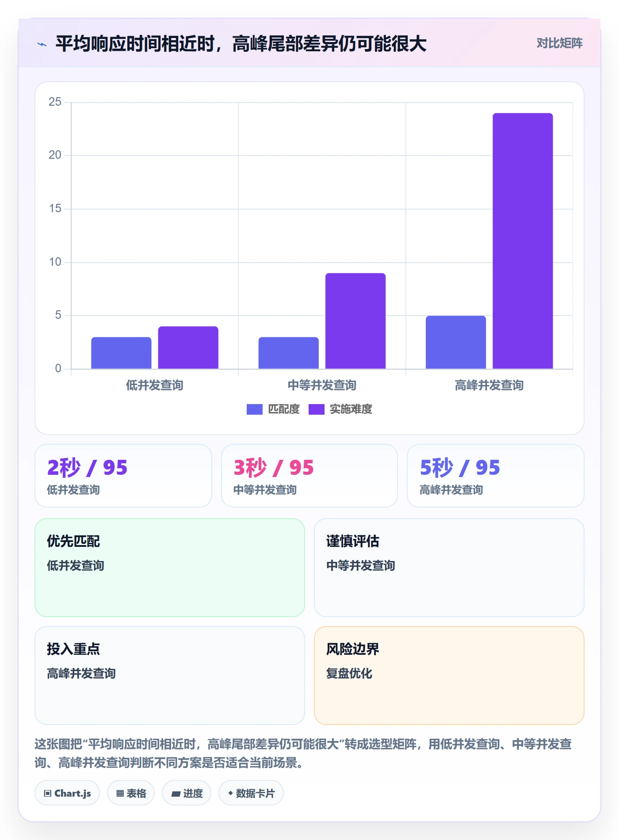Image resolution: width=619 pixels, height=840 pixels.
Task: Select the 谨慎评估 matrix cell
Action: 449,568
